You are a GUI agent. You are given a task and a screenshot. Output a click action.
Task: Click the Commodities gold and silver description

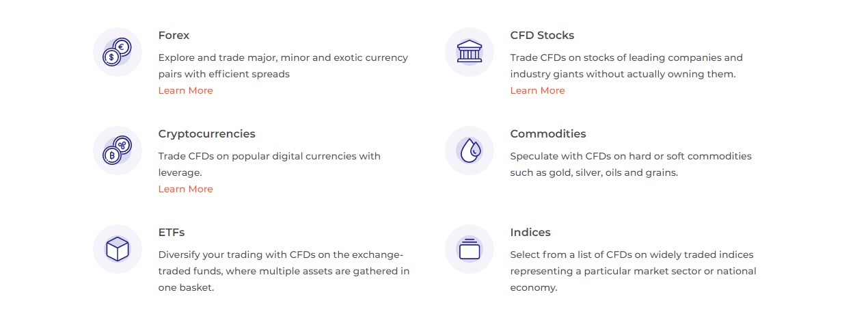click(x=631, y=164)
